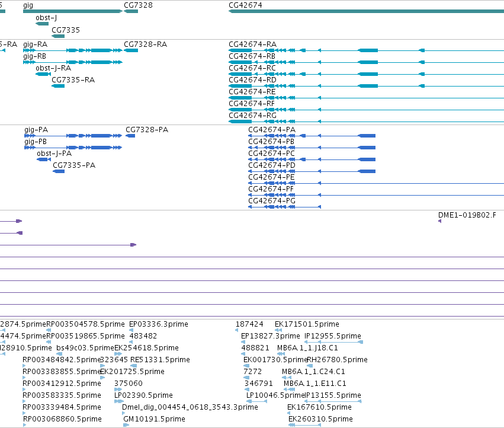Viewport: 504px width, 428px height.
Task: Click the CG7328-PA protein label
Action: (147, 129)
